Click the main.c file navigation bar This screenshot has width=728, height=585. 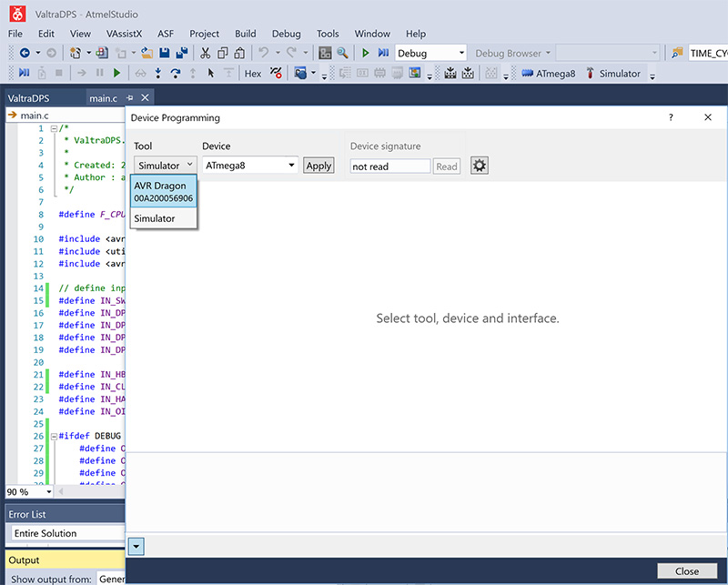(66, 116)
